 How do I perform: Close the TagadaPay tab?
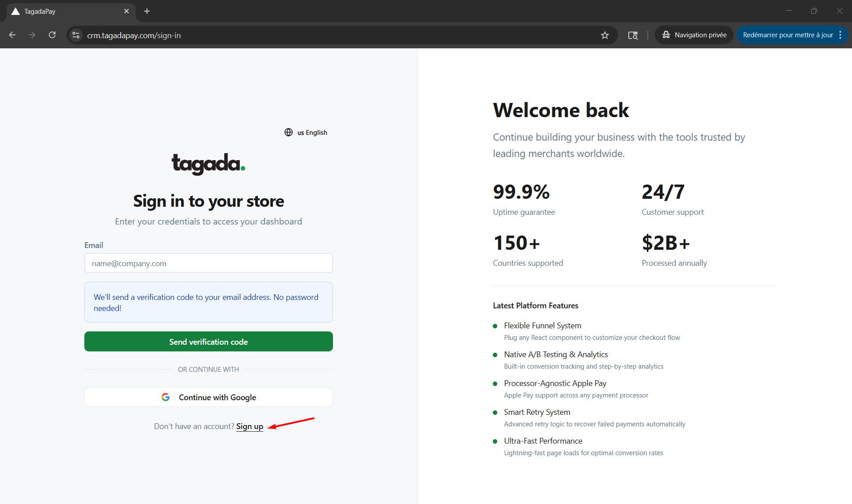point(127,11)
